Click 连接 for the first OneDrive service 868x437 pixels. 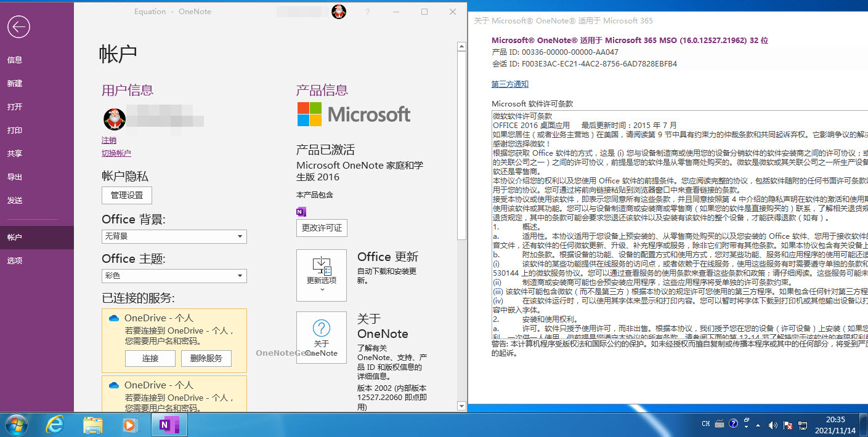coord(150,359)
